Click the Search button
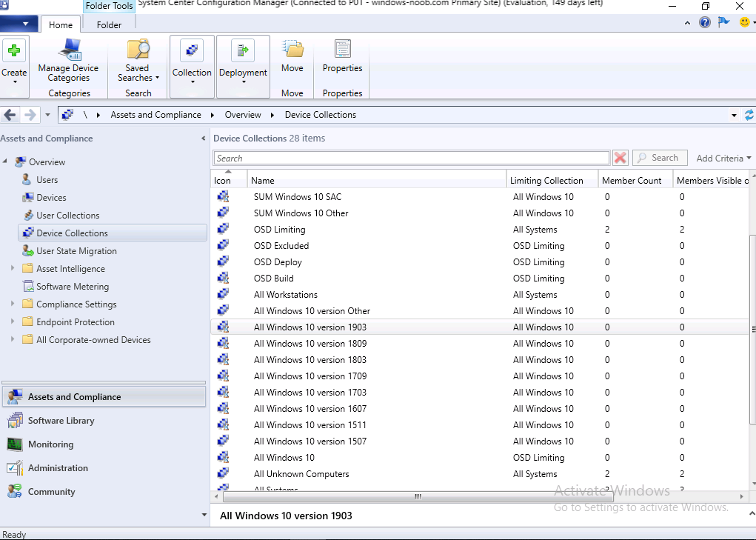Viewport: 756px width, 540px height. point(660,158)
